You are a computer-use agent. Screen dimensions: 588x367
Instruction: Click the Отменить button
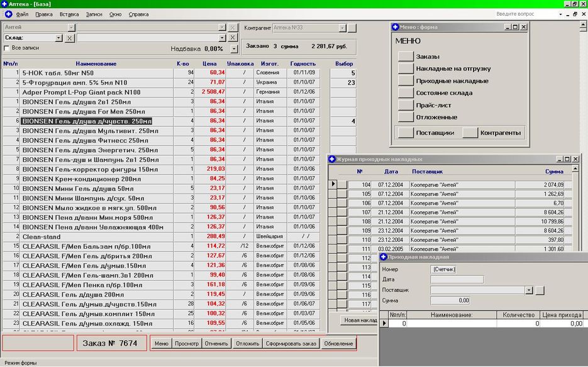(x=216, y=343)
